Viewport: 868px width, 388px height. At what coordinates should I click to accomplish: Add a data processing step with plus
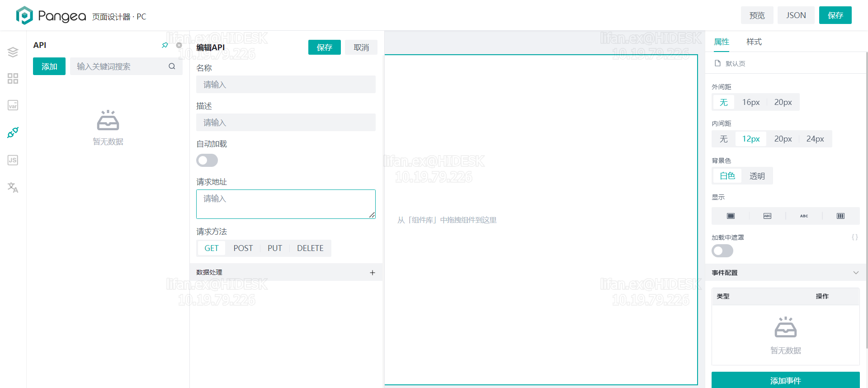(x=373, y=273)
